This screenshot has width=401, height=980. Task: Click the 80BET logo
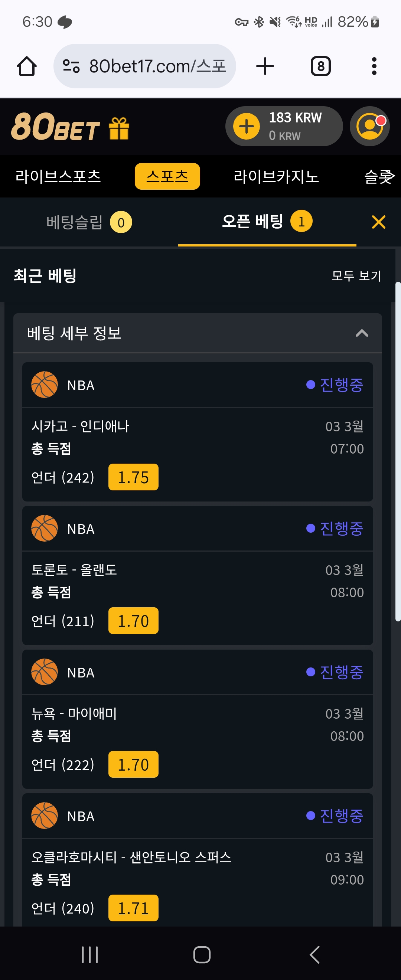(x=56, y=126)
